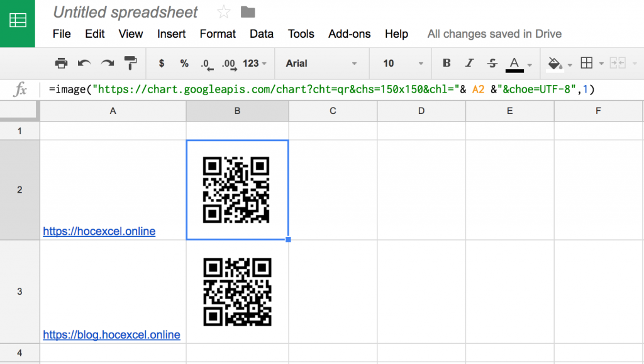The height and width of the screenshot is (364, 644).
Task: Open the Add-ons menu
Action: (x=350, y=34)
